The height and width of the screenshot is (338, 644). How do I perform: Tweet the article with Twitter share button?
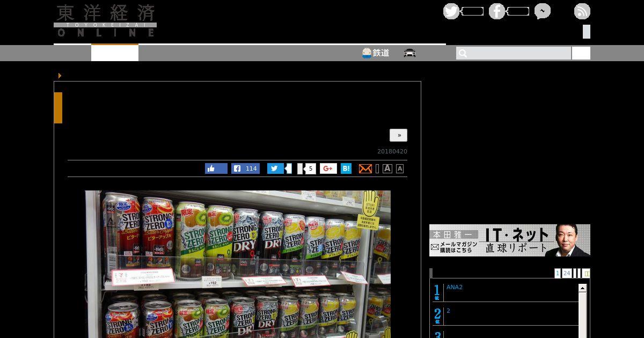point(275,168)
